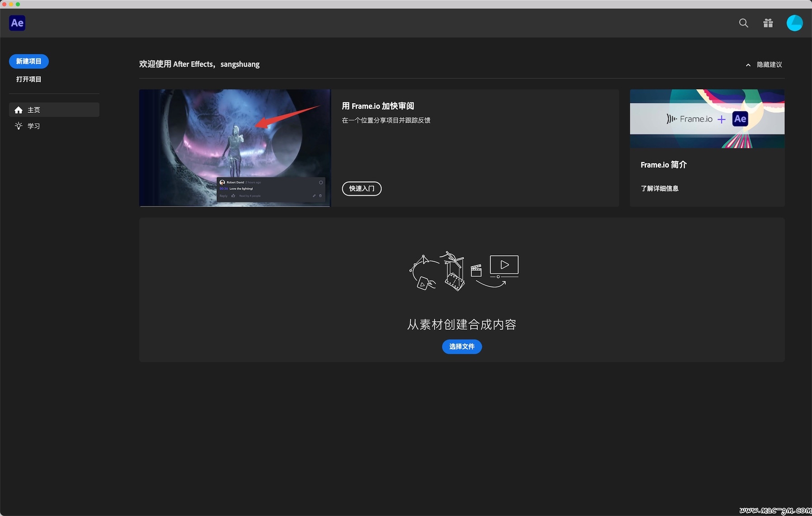Screen dimensions: 812x516
Task: Open the What's New gift icon
Action: coord(768,23)
